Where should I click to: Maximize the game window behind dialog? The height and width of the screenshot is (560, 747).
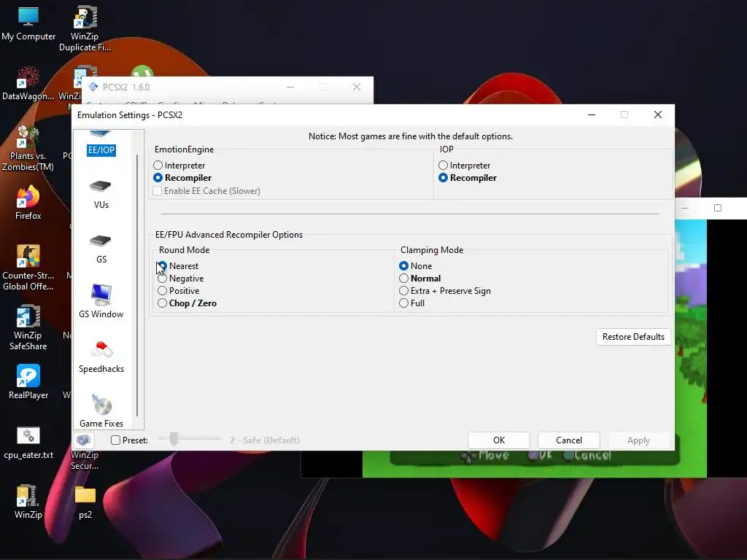(x=718, y=208)
